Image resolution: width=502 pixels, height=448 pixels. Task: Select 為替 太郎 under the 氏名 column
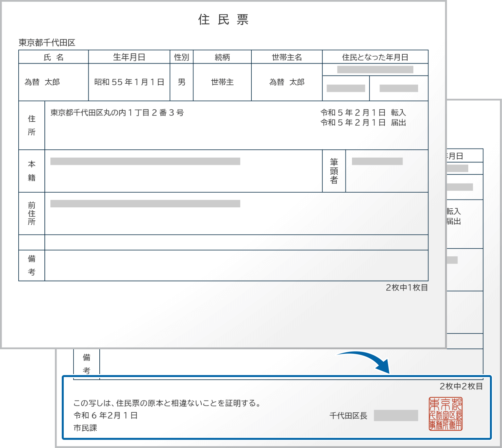point(42,82)
